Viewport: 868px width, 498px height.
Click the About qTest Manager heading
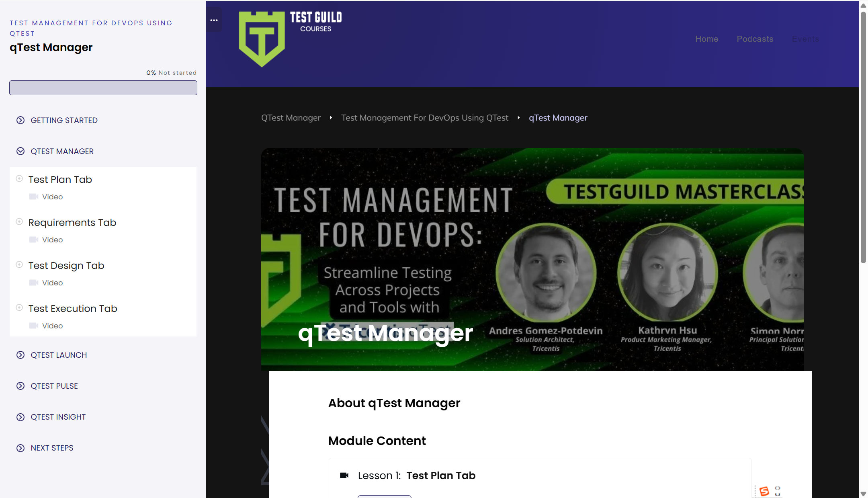point(394,403)
